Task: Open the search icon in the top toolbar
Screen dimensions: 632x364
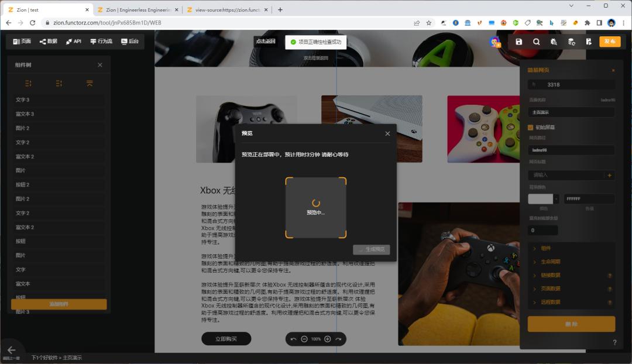Action: tap(537, 42)
